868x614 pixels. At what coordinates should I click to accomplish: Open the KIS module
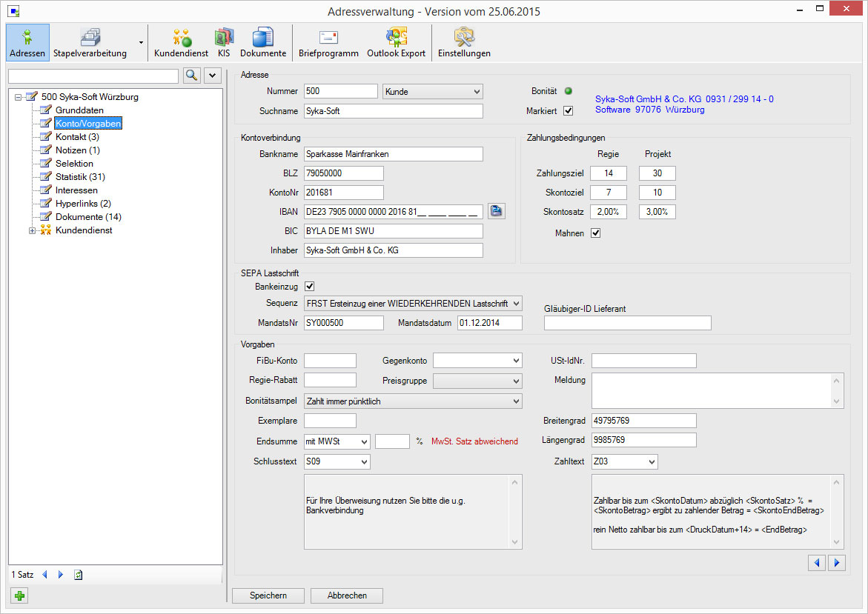(223, 42)
